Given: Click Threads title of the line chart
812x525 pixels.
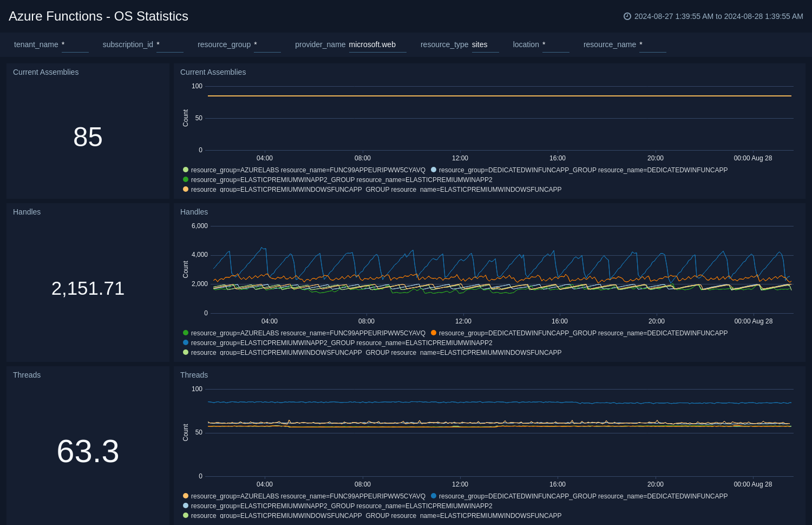Looking at the screenshot, I should pyautogui.click(x=194, y=375).
